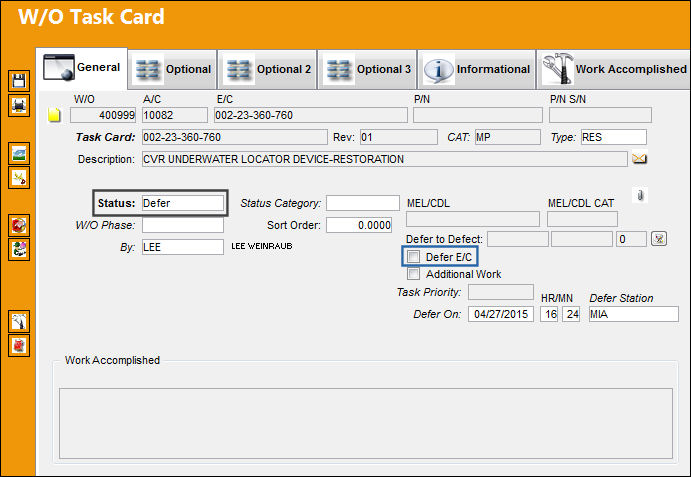Click the yellow flower icon in sidebar

(x=19, y=178)
